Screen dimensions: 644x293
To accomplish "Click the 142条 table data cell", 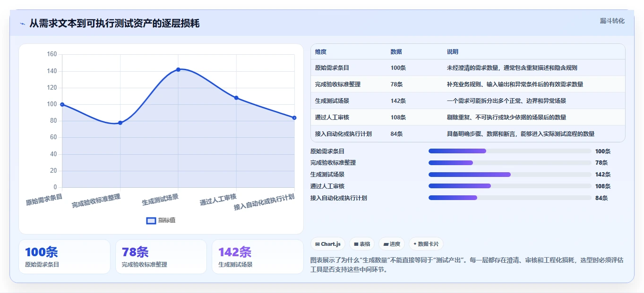I will (398, 100).
